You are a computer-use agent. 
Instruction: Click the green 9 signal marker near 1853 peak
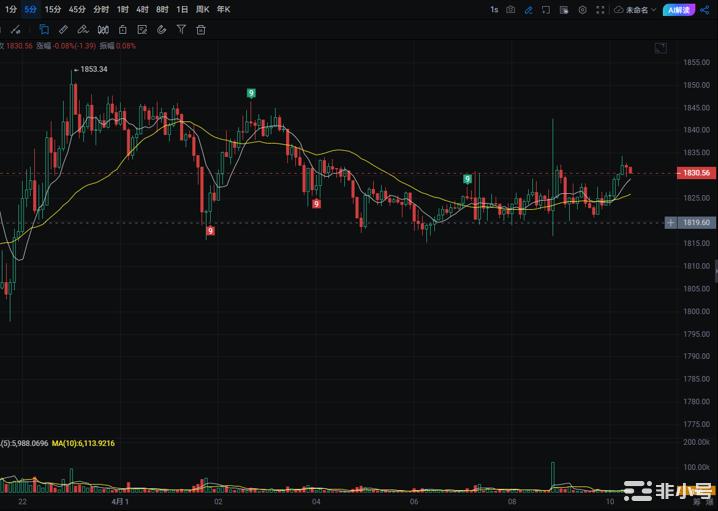click(251, 93)
